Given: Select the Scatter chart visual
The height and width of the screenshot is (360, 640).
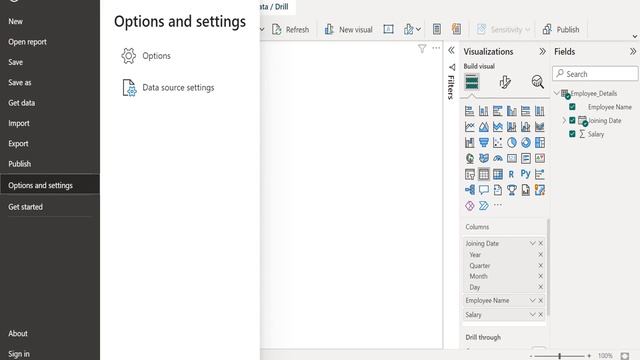Looking at the screenshot, I should (498, 142).
